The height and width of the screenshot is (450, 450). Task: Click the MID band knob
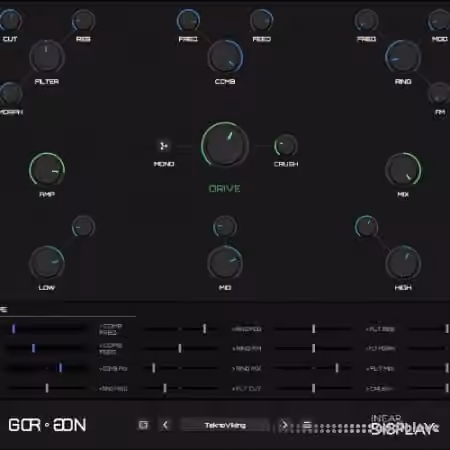(225, 263)
